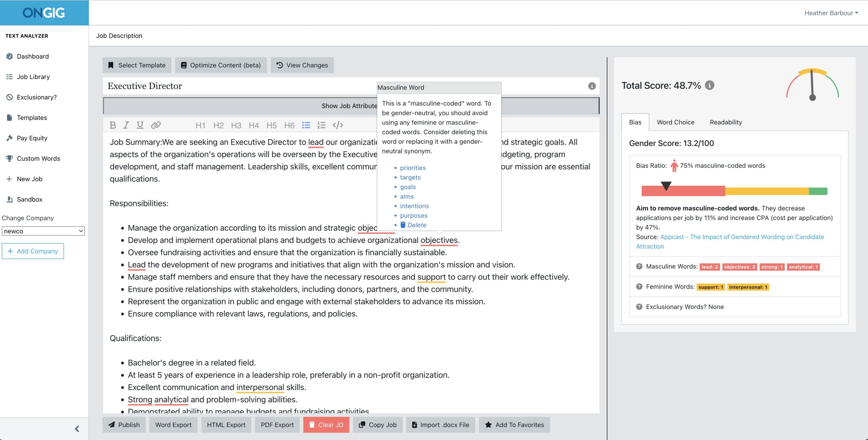Switch to the Readability tab
This screenshot has height=440, width=868.
tap(726, 122)
